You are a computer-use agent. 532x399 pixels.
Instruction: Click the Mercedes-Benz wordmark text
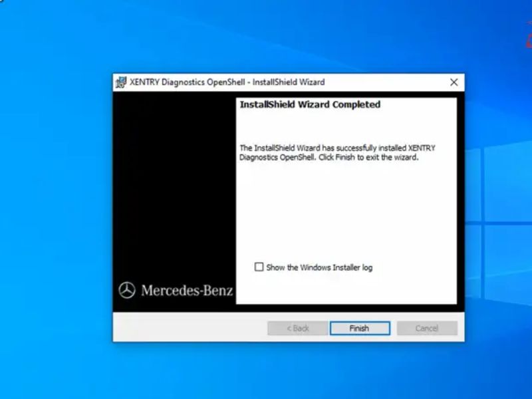186,291
